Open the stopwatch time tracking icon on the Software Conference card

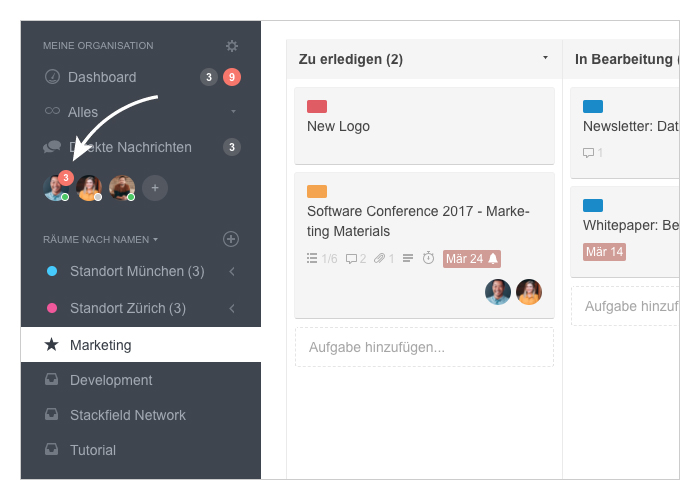[x=428, y=258]
